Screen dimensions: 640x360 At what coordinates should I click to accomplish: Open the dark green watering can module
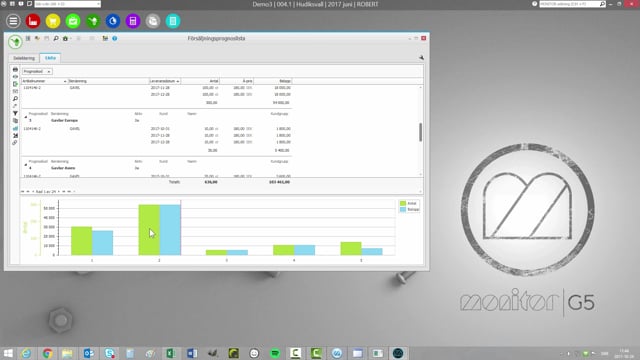(93, 21)
